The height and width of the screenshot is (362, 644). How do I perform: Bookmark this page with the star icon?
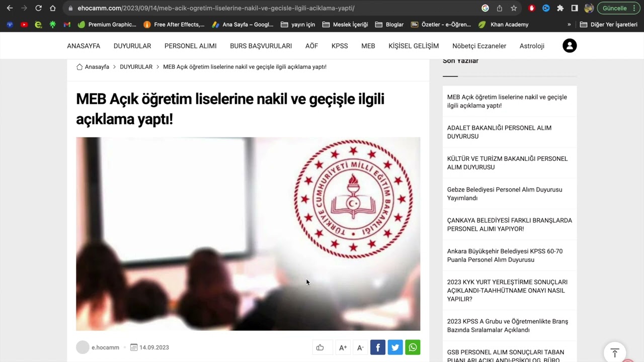tap(514, 8)
